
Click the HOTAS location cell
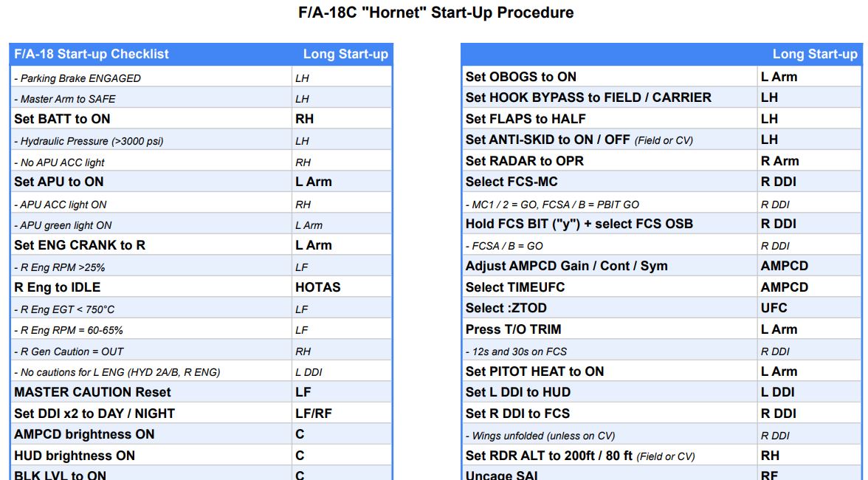coord(318,287)
